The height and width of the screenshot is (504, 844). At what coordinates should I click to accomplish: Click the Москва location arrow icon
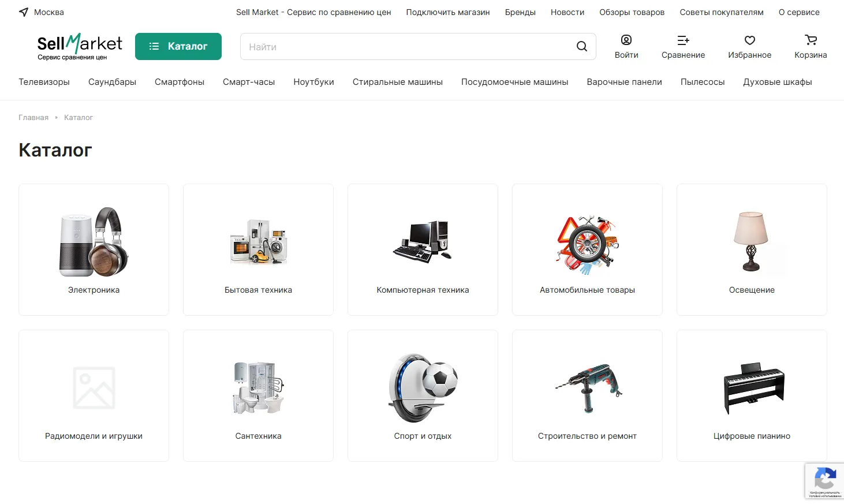coord(24,12)
